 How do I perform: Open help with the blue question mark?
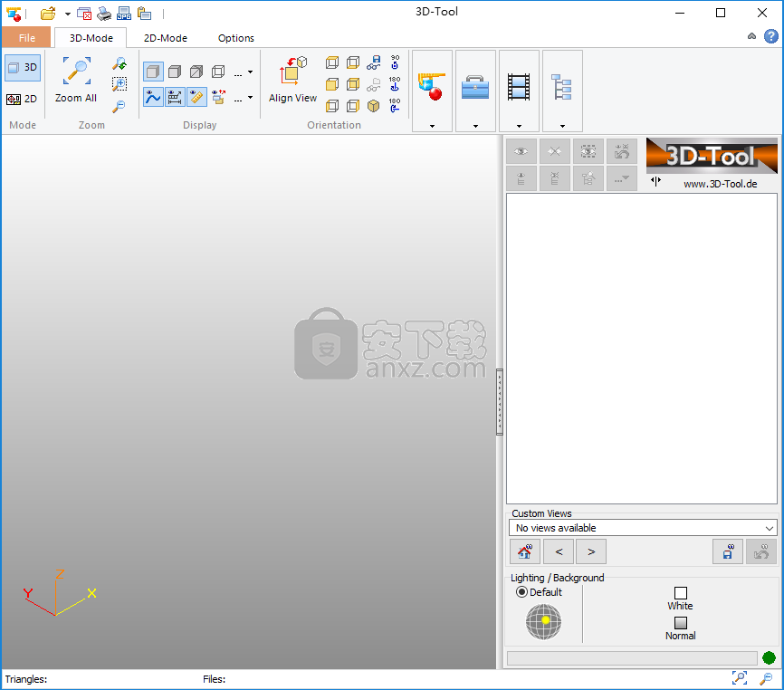coord(771,36)
